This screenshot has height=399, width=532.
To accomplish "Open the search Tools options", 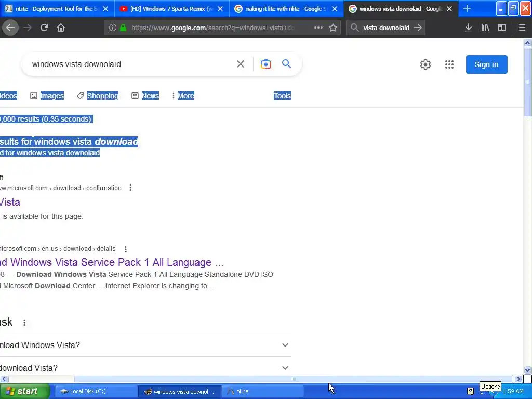I will 282,96.
